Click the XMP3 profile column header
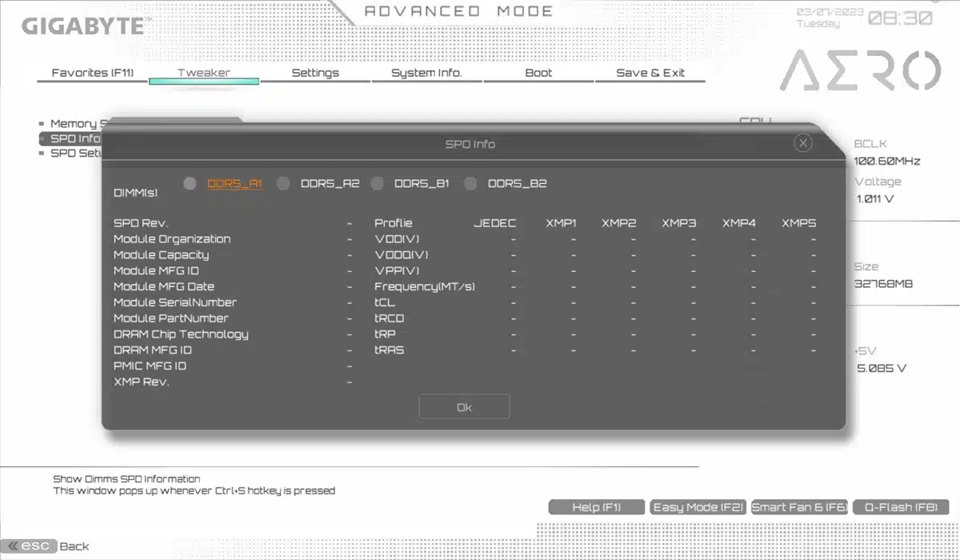 [x=679, y=223]
